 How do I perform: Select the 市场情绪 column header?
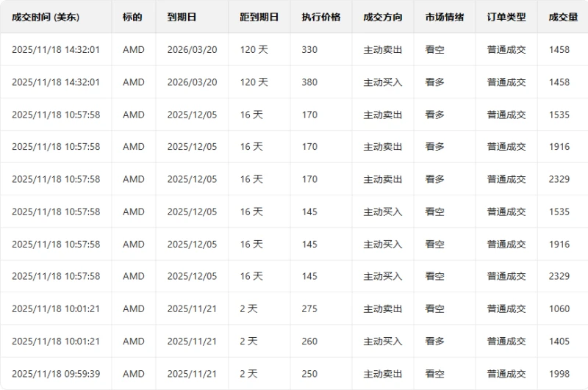444,17
